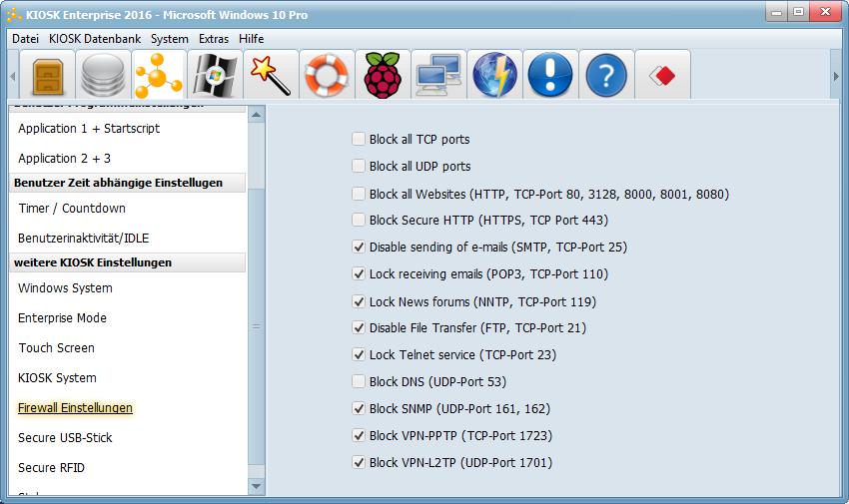849x504 pixels.
Task: Click the sidebar scrollbar thumb
Action: 257,326
